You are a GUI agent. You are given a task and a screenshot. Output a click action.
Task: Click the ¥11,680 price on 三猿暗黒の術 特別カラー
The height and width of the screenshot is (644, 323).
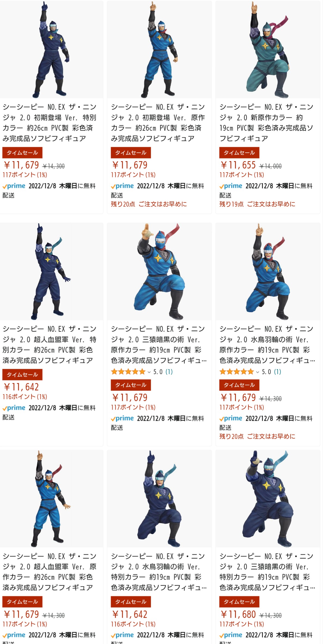[238, 614]
